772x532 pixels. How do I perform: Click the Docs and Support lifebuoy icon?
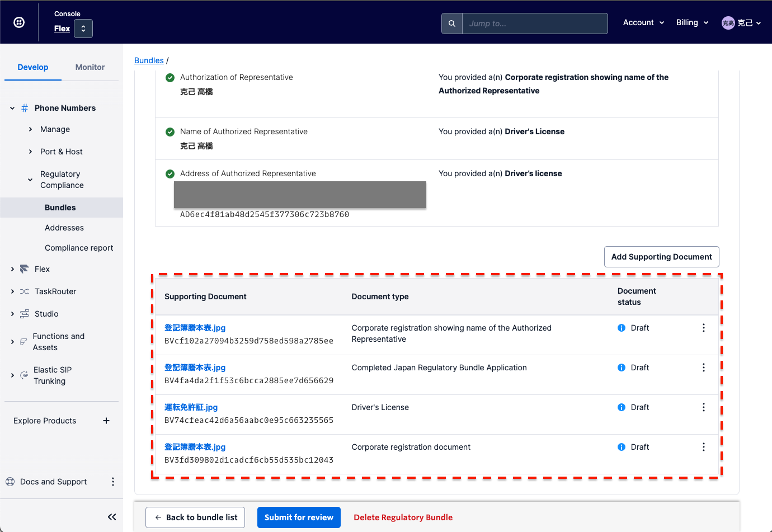tap(10, 482)
